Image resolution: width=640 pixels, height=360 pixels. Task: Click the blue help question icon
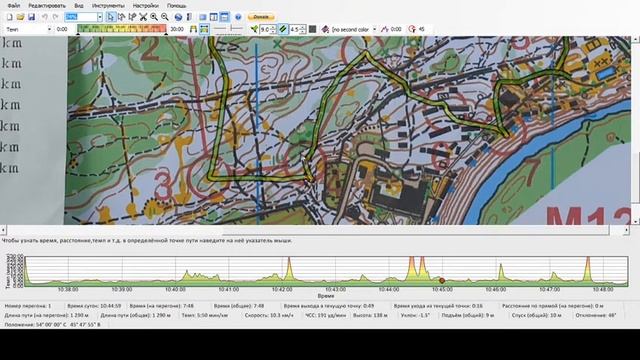click(x=238, y=17)
